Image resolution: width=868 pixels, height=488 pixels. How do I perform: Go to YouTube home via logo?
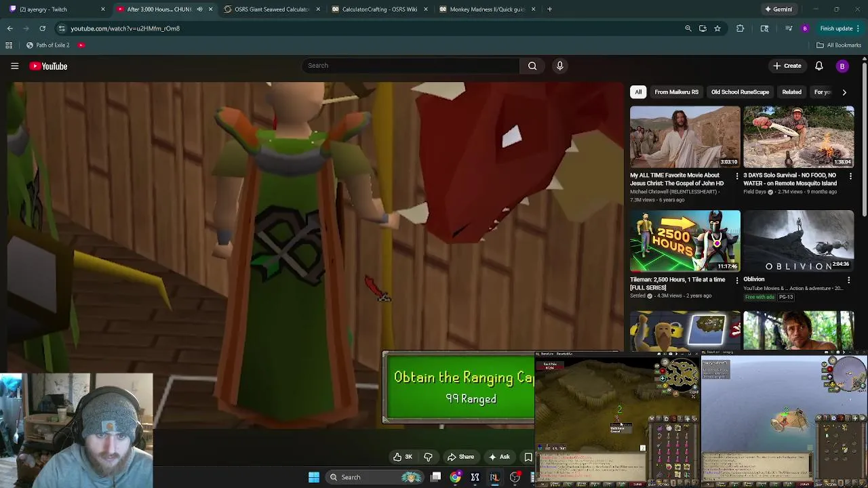pos(48,66)
